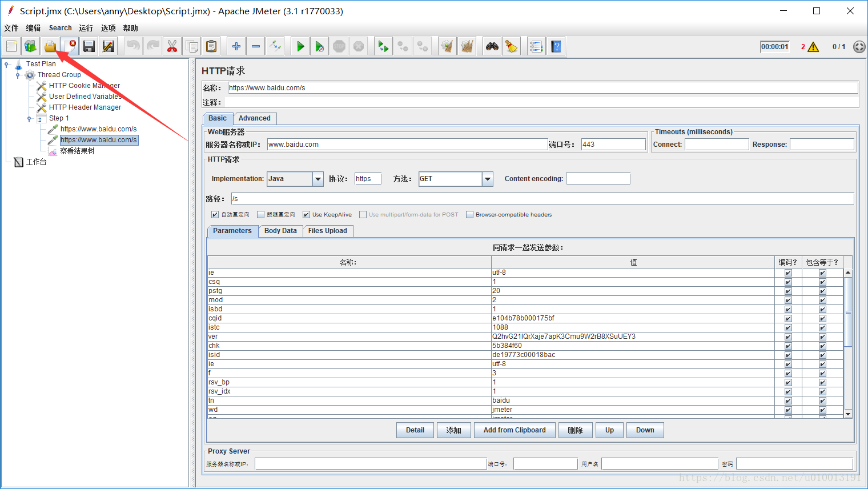
Task: Collapse the Step 1 tree node
Action: click(29, 118)
